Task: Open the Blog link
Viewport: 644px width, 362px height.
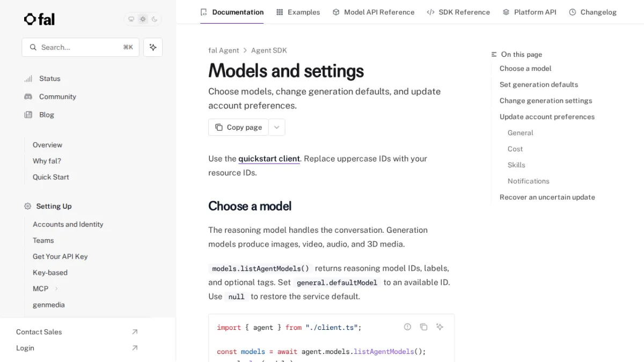Action: pyautogui.click(x=47, y=115)
